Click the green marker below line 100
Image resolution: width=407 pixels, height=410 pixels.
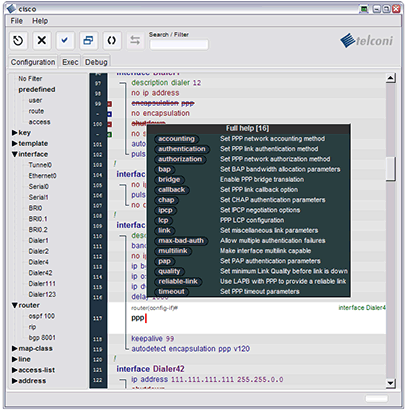[x=109, y=135]
